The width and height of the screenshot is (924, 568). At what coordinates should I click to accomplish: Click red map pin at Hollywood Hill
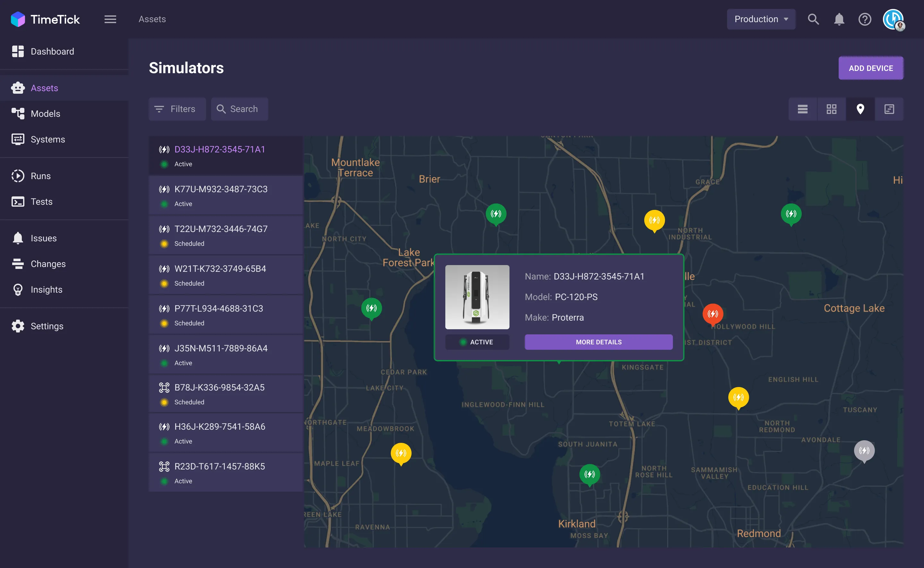tap(713, 314)
